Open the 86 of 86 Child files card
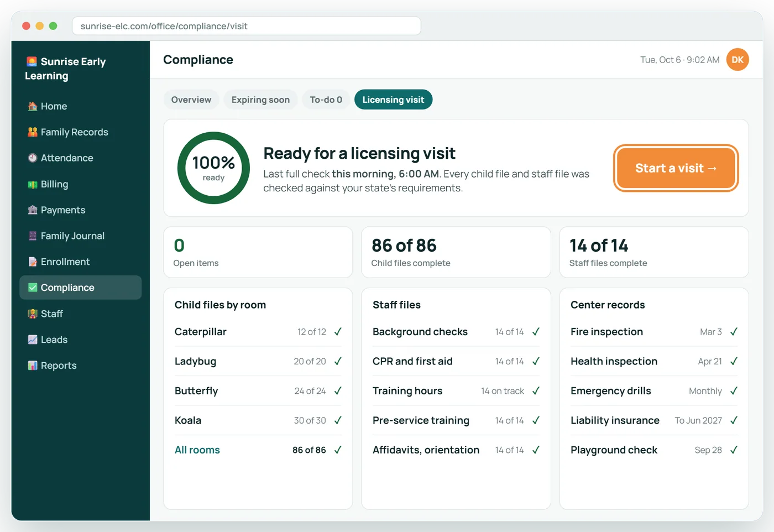This screenshot has height=532, width=774. 456,252
